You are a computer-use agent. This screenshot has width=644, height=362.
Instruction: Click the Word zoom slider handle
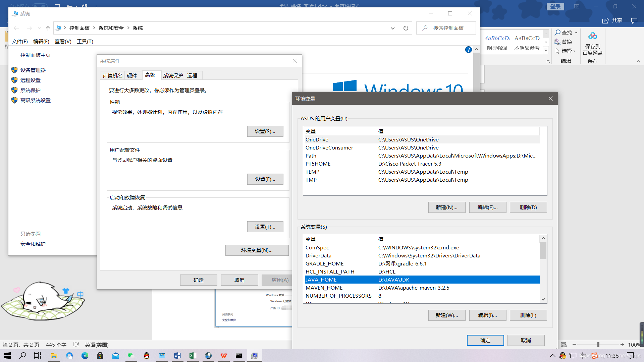598,345
